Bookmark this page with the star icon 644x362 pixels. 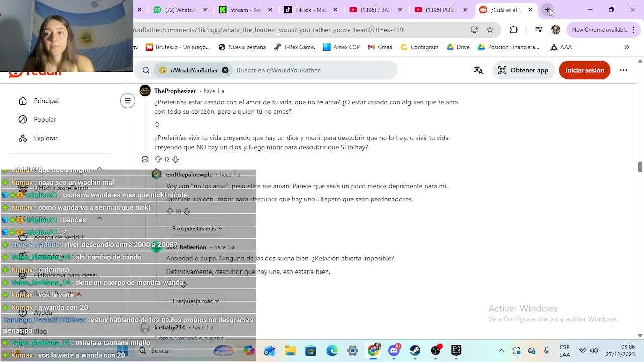point(490,30)
